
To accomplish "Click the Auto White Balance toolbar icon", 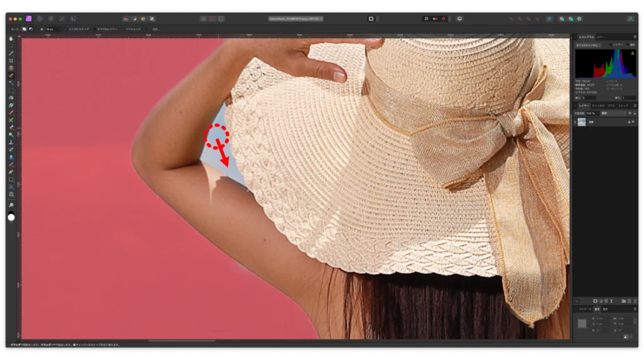I will pos(152,19).
